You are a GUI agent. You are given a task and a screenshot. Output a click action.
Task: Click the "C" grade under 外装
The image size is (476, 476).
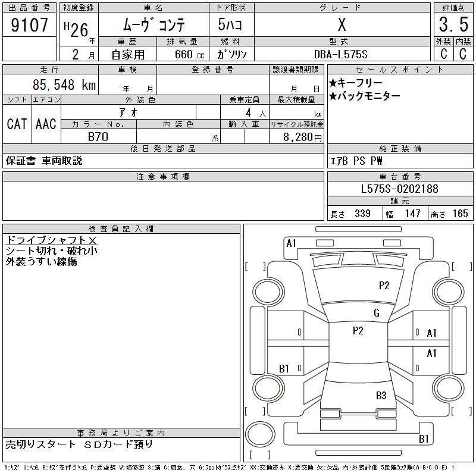click(x=443, y=54)
